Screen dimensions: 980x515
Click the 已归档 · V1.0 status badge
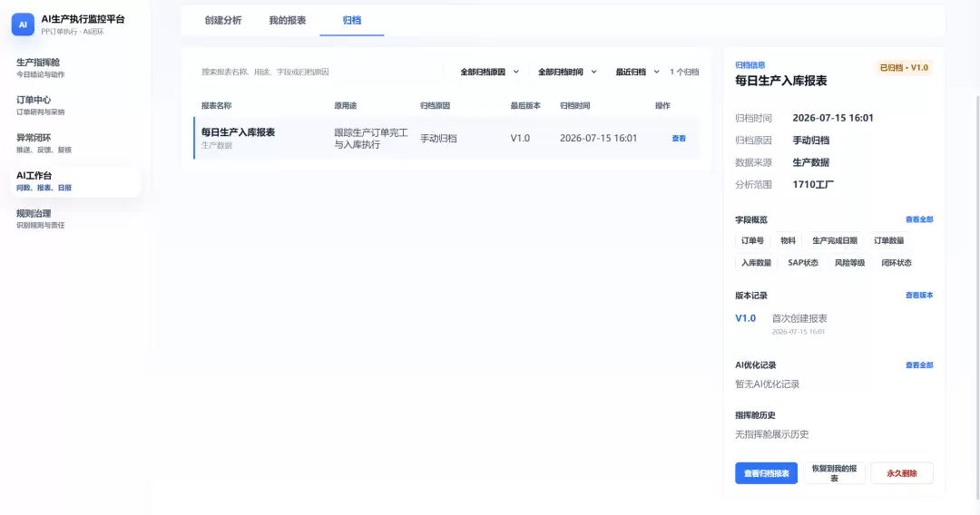click(904, 67)
